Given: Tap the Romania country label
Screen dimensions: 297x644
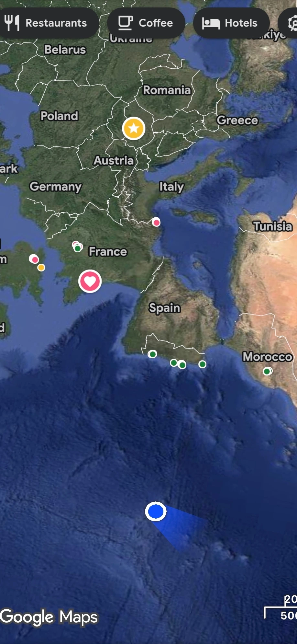Looking at the screenshot, I should [x=167, y=90].
